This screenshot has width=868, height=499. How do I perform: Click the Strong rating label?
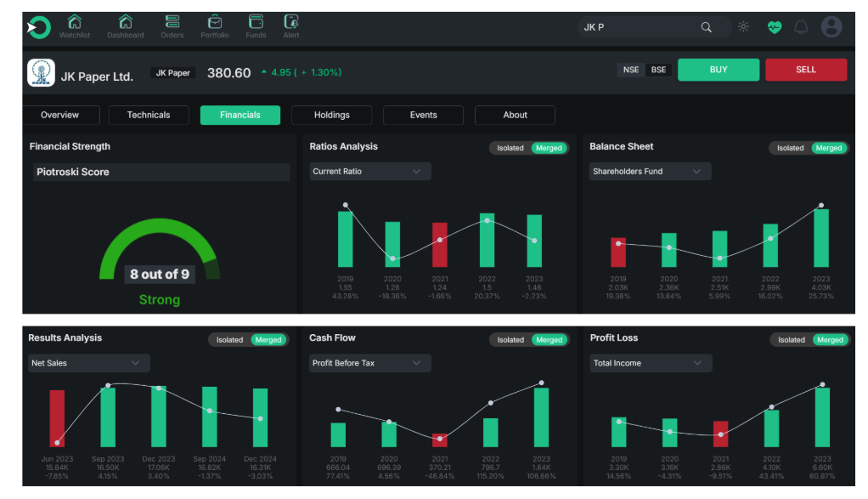[x=160, y=300]
